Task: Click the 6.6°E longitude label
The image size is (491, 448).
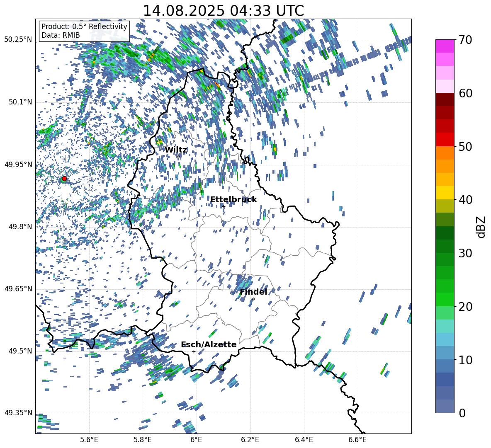Action: [357, 440]
